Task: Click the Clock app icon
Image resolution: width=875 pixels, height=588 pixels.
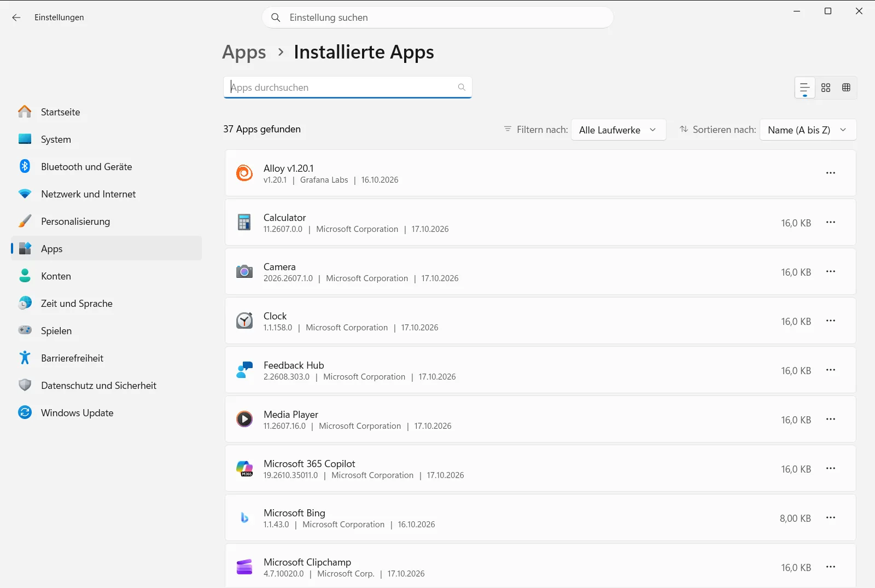Action: 244,321
